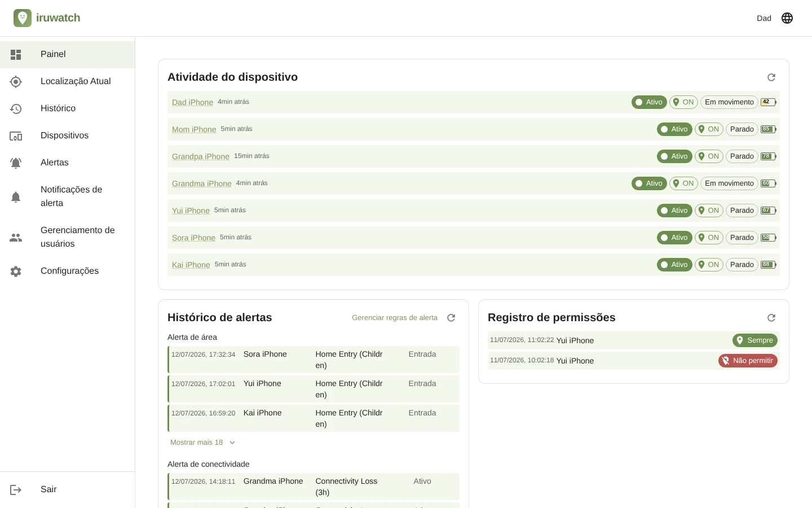The image size is (812, 508).
Task: Click the Ativo badge for Grandpa iPhone
Action: click(674, 156)
